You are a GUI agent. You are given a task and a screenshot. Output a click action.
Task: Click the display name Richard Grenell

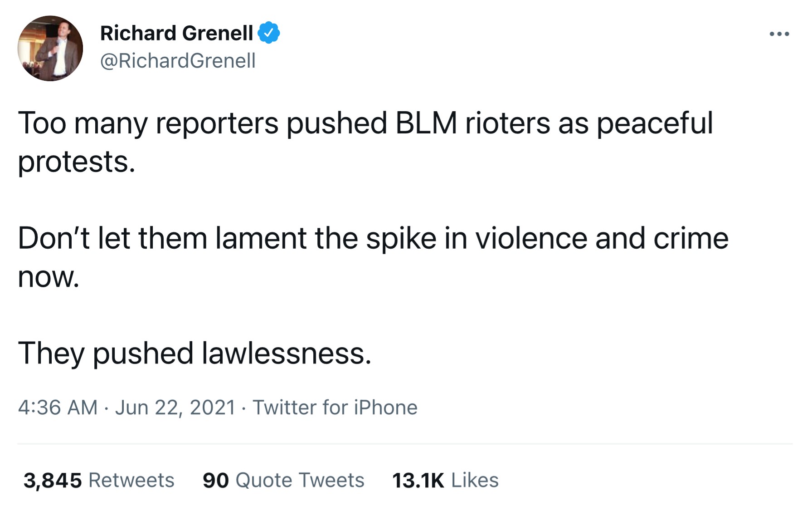click(176, 33)
